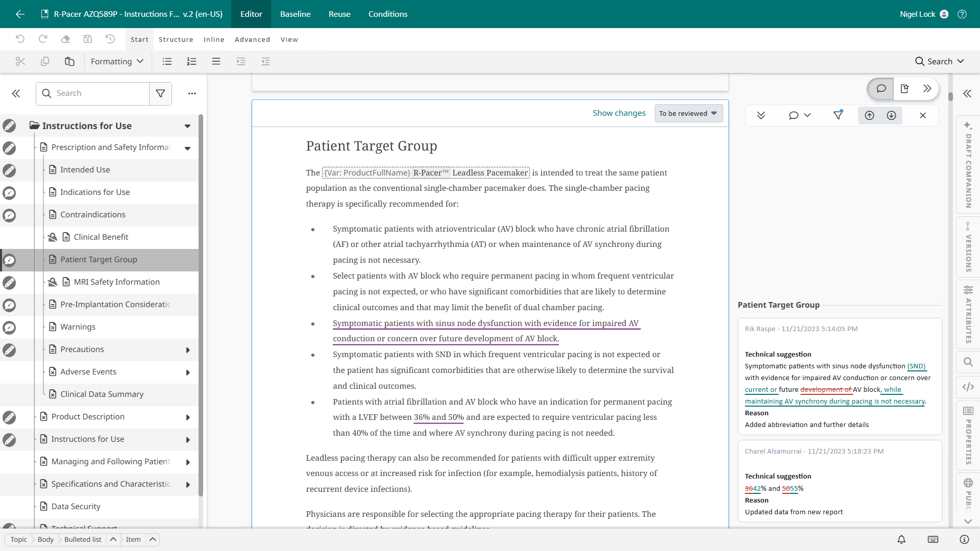Click the document export icon beside comments
This screenshot has width=980, height=551.
tap(904, 88)
